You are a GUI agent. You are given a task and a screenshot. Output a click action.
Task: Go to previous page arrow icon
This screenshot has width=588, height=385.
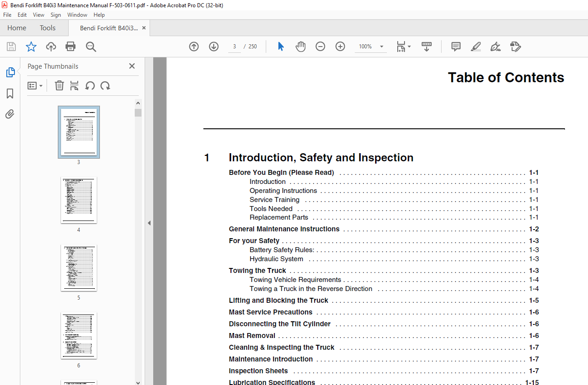click(194, 47)
